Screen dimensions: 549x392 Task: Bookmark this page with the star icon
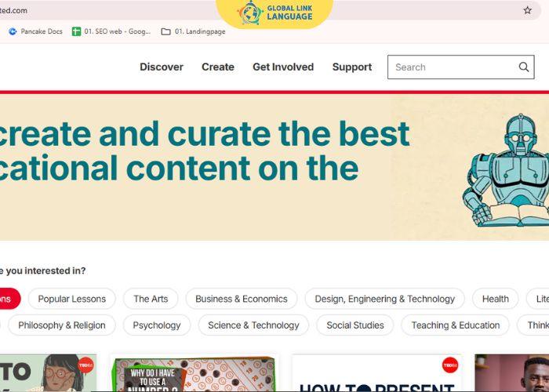(528, 10)
